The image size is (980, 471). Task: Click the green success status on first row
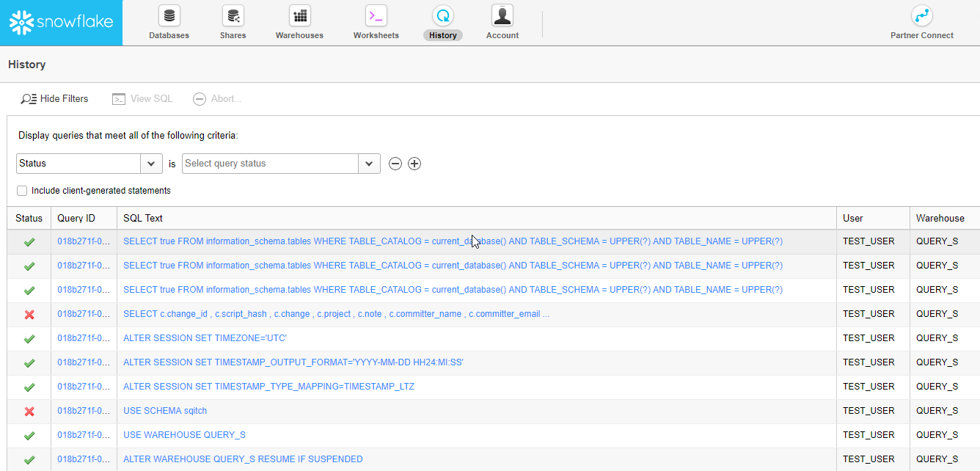29,241
